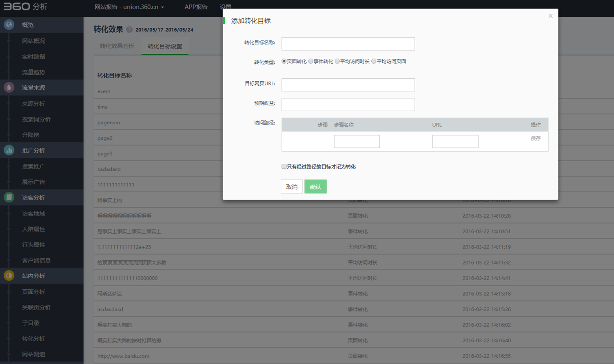Viewport: 614px width, 364px height.
Task: Choose the 平均访问页面 radio option
Action: 374,61
